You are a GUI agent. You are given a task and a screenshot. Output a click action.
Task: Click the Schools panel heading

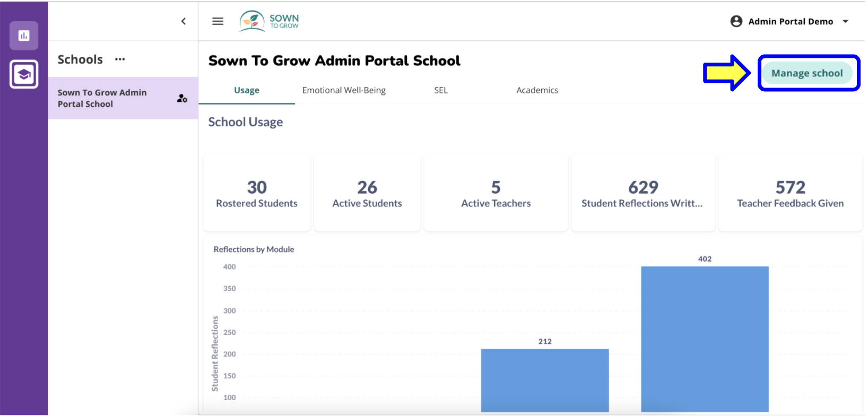point(80,59)
